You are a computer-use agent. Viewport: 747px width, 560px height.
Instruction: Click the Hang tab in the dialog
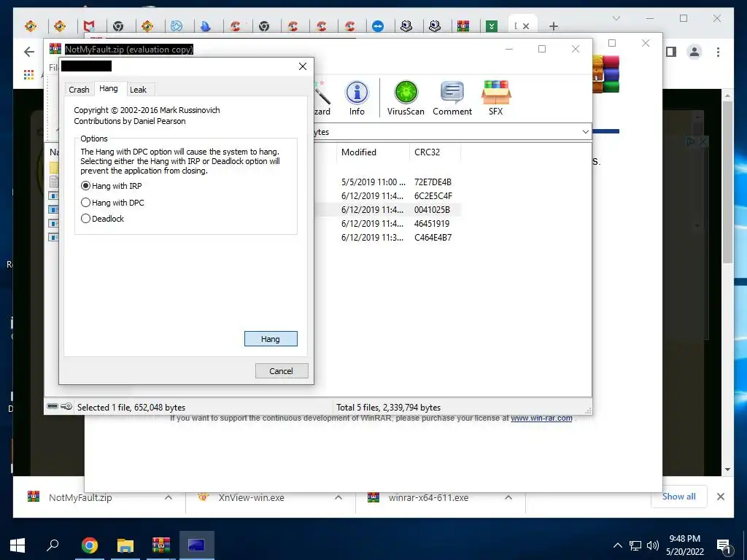pos(109,88)
